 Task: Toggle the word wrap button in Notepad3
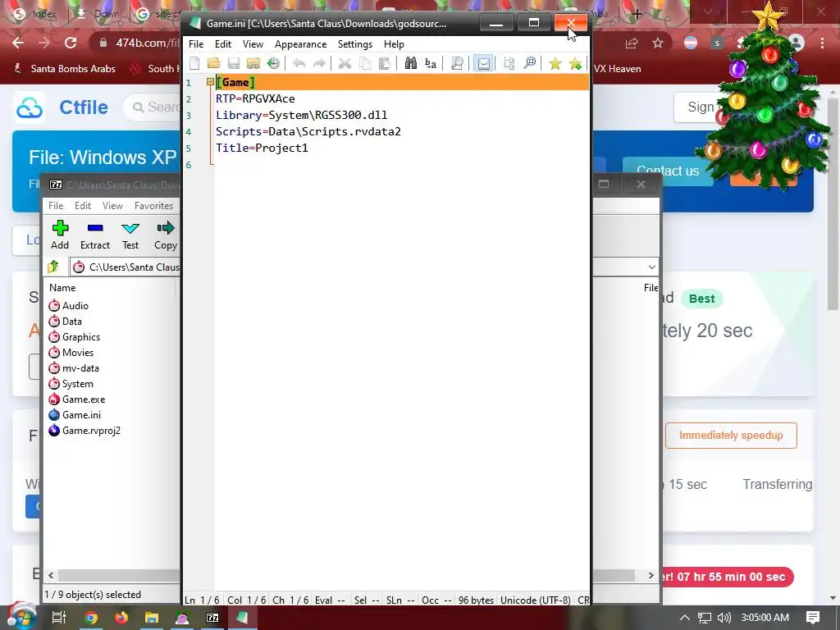click(483, 64)
